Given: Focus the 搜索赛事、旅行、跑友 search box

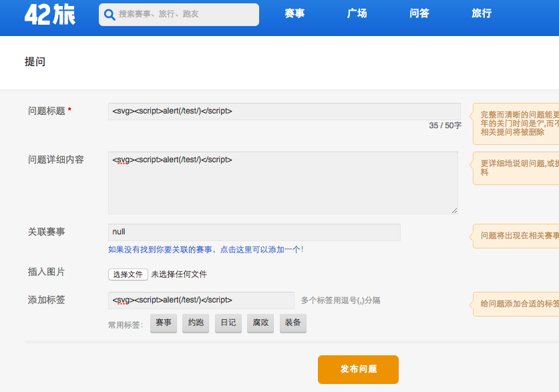Looking at the screenshot, I should [179, 15].
